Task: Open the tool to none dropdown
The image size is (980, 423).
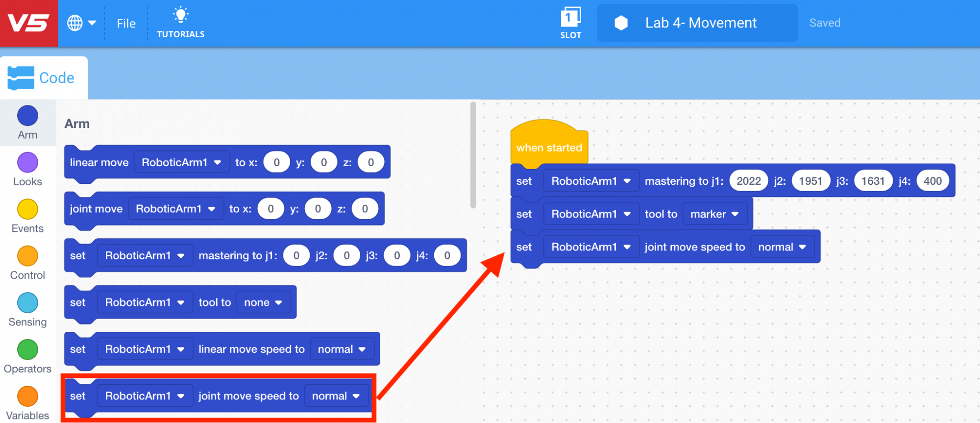Action: [x=263, y=302]
